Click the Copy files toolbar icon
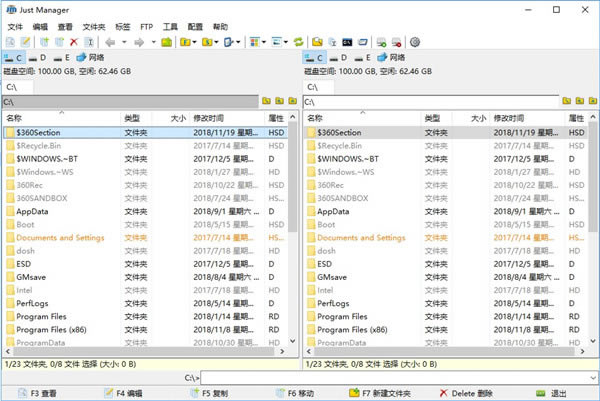 point(45,42)
